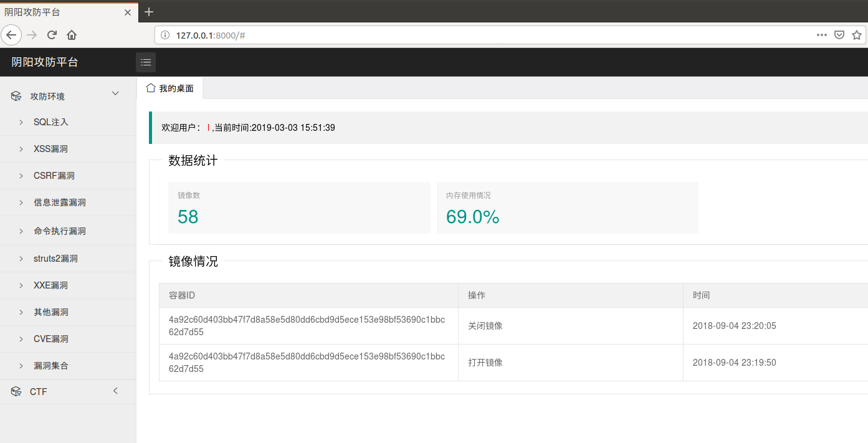
Task: Go to the browser home icon
Action: pos(72,35)
